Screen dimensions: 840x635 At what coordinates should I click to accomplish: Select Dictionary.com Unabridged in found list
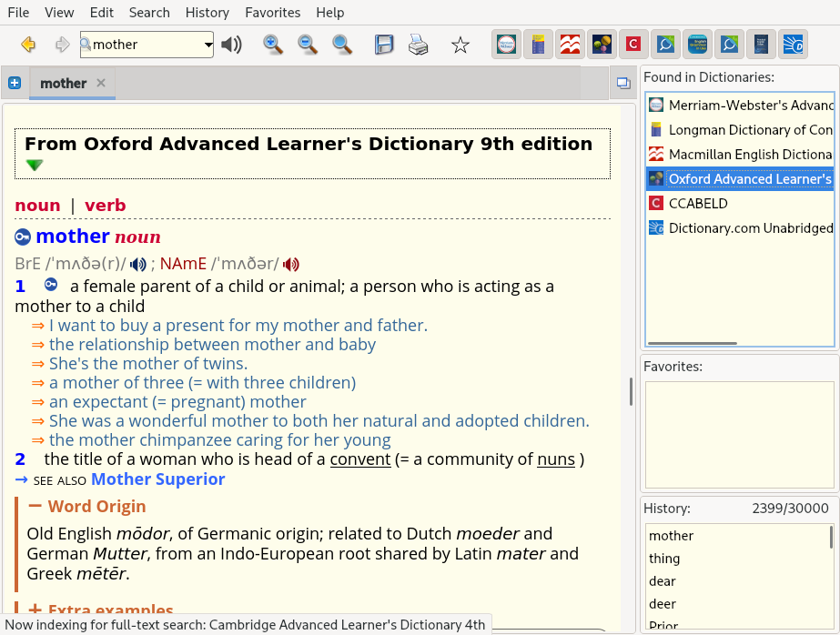coord(741,228)
